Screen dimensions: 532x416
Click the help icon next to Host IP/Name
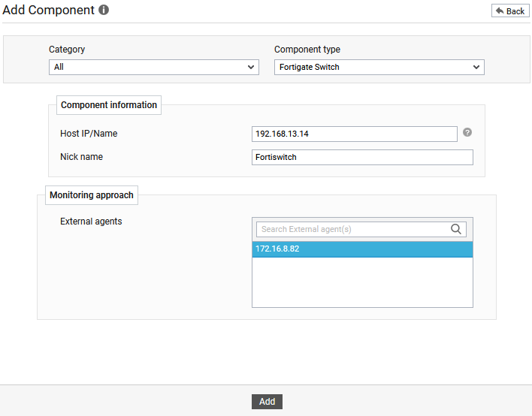(467, 133)
